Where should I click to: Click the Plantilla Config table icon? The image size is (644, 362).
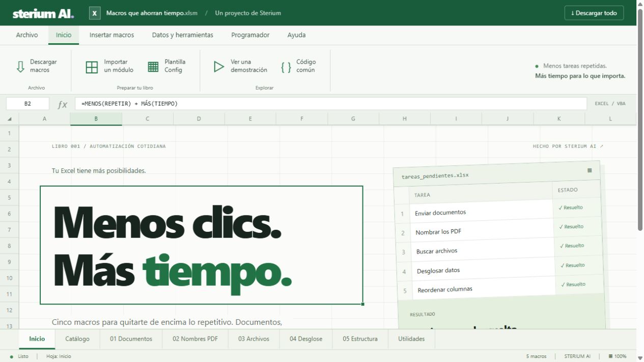tap(153, 67)
